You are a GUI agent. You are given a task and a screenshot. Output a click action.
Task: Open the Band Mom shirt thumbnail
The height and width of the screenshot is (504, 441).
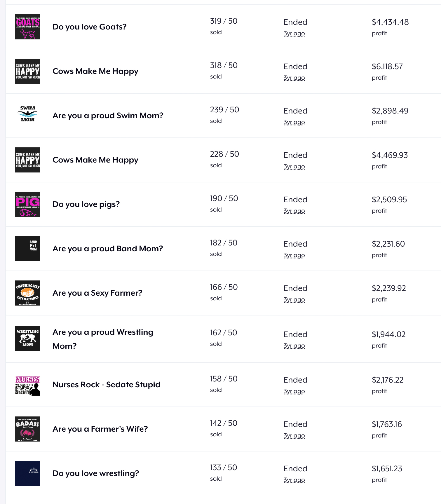28,249
